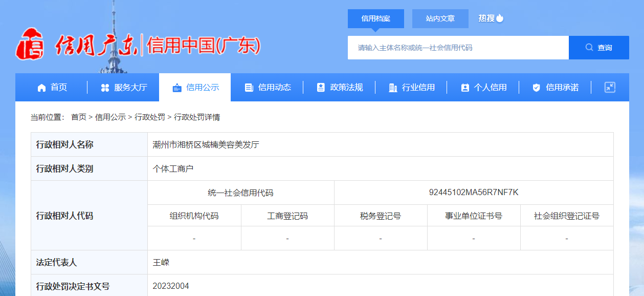Click the company name 潮州市湘桥区城楠美容美发厅
644x296 pixels.
[206, 145]
